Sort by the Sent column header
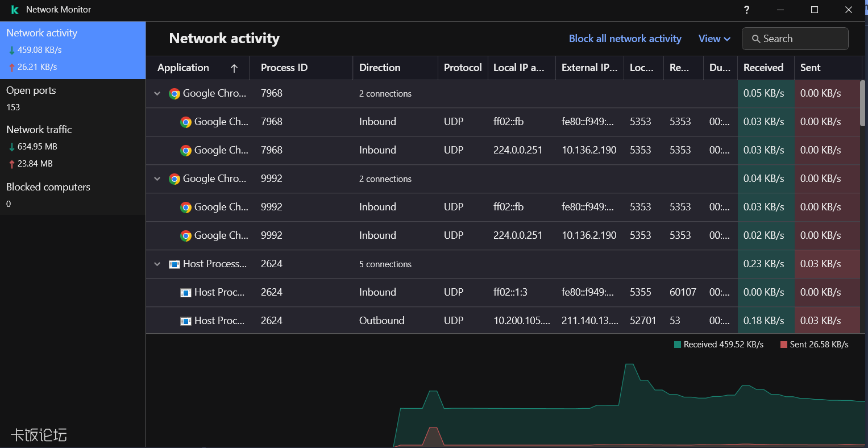868x448 pixels. [827, 68]
